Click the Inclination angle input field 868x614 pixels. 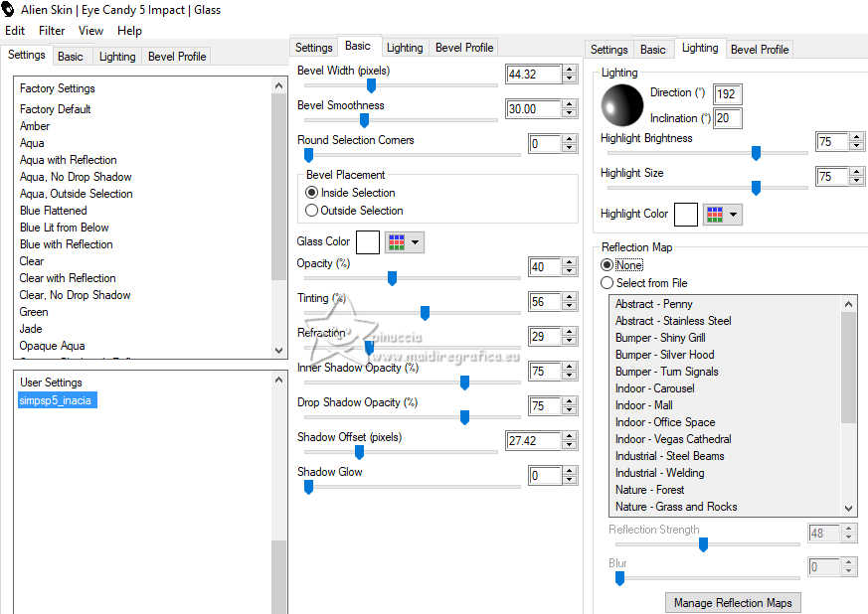click(728, 118)
